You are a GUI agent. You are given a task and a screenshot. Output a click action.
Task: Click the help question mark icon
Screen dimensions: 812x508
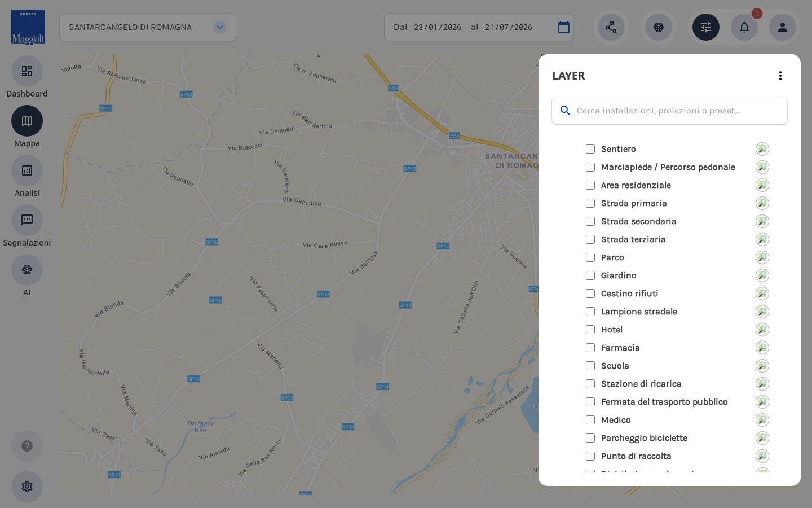(x=27, y=446)
